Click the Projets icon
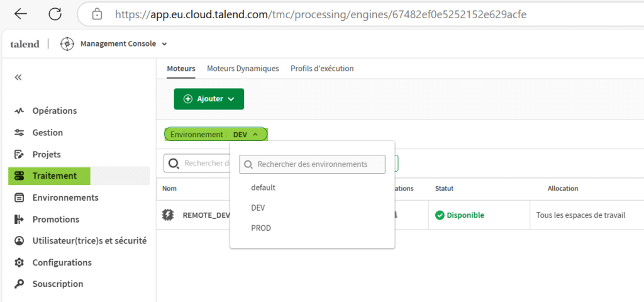Screen dimensions: 644x302 19,155
